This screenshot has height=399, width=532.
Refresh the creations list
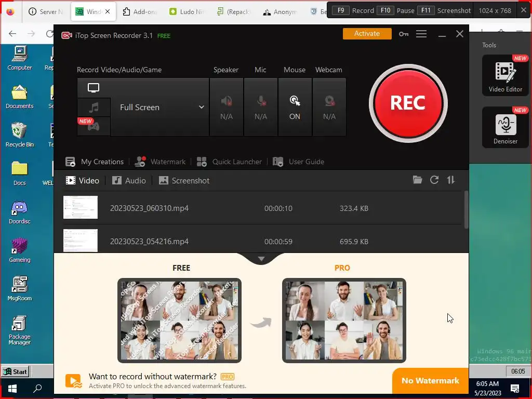[x=434, y=180]
